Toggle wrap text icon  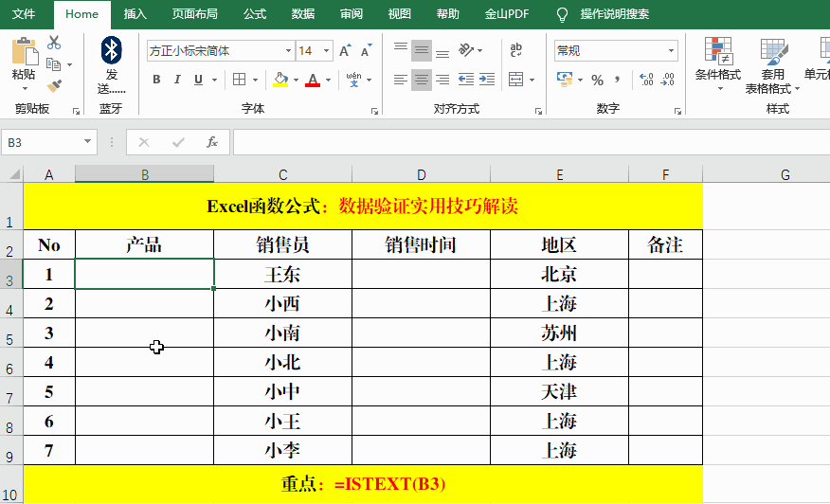coord(516,50)
